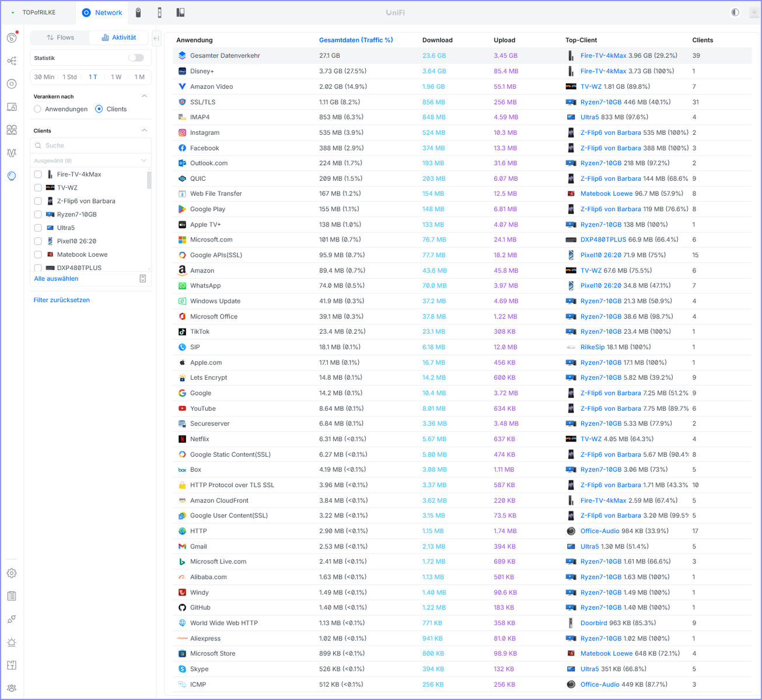The height and width of the screenshot is (700, 762).
Task: Enable the Statistik toggle switch
Action: coord(136,58)
